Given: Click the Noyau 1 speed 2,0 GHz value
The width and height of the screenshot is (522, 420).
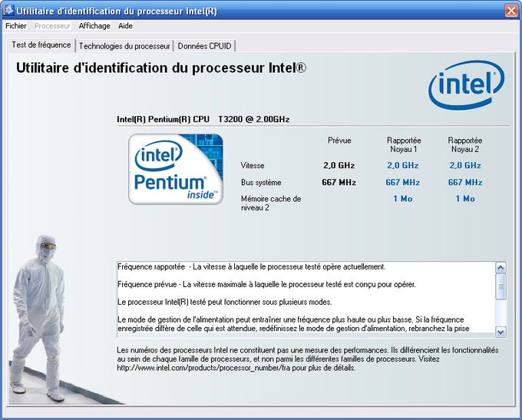Looking at the screenshot, I should pos(403,165).
